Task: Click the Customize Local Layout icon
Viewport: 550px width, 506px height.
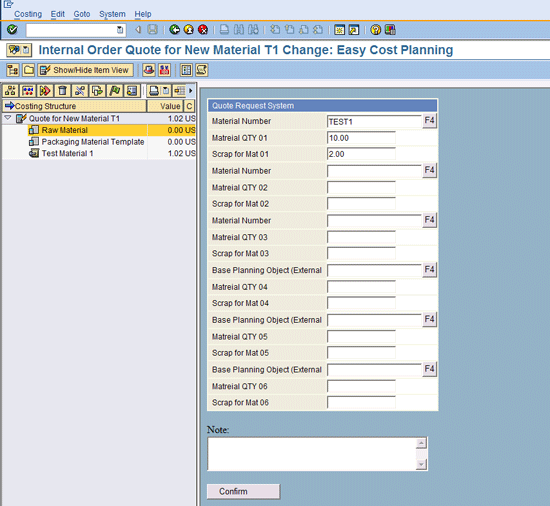Action: [390, 30]
